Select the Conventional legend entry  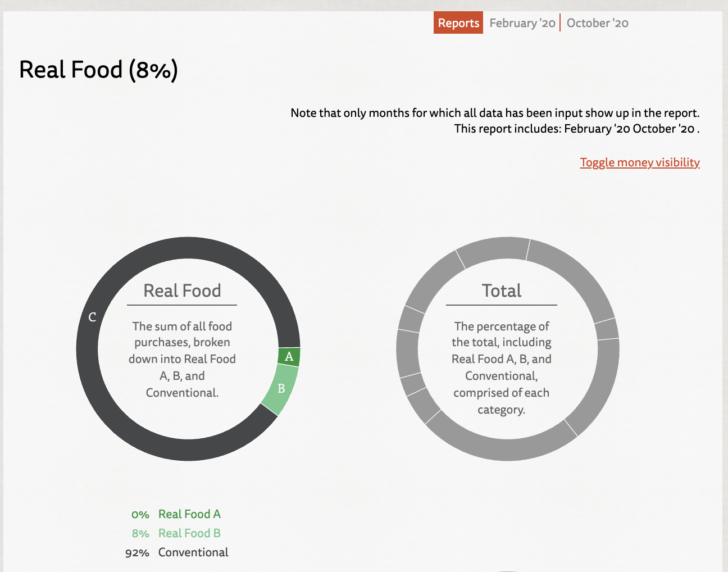click(x=193, y=552)
